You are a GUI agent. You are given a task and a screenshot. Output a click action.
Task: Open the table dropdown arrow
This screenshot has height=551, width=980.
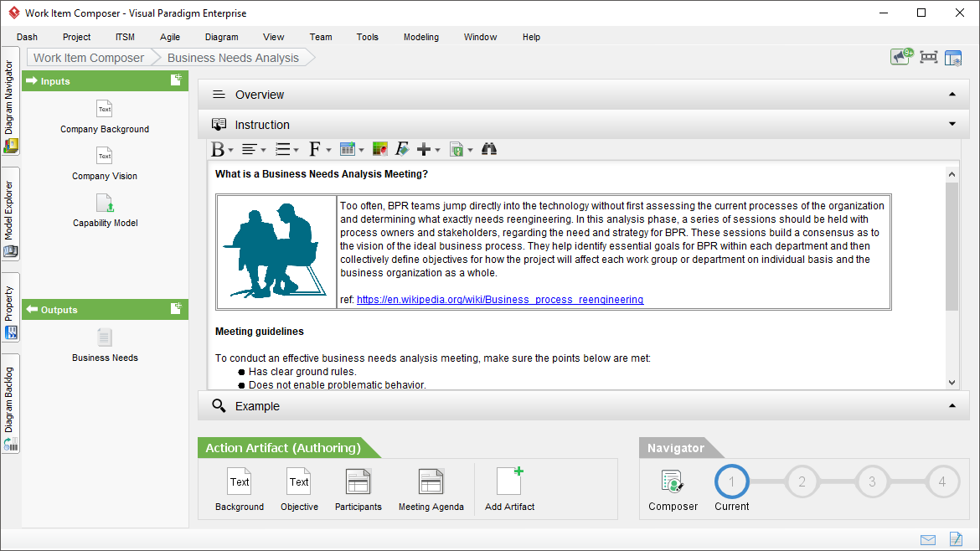pyautogui.click(x=361, y=150)
